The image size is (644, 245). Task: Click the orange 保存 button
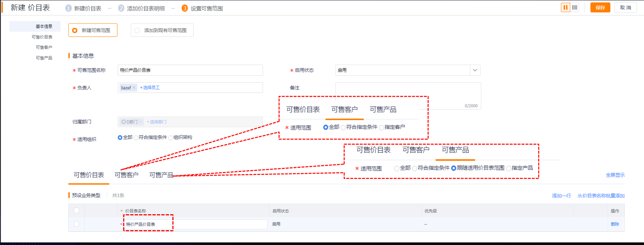pyautogui.click(x=600, y=8)
